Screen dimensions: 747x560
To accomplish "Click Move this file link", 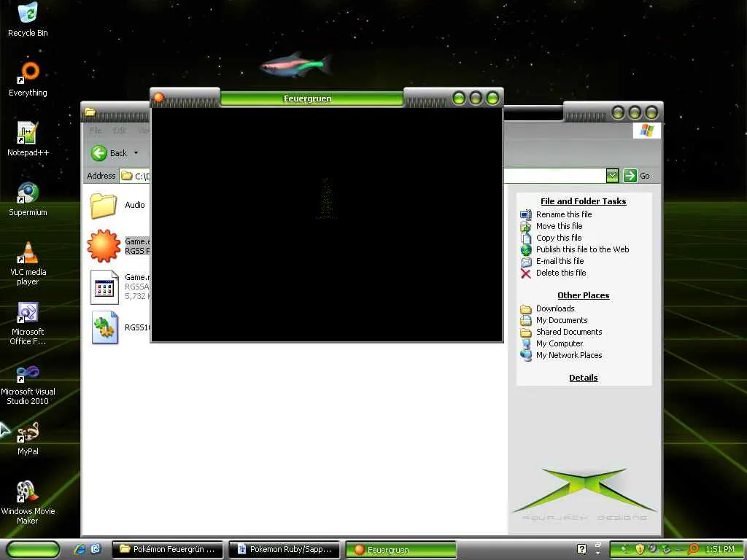I will coord(559,226).
